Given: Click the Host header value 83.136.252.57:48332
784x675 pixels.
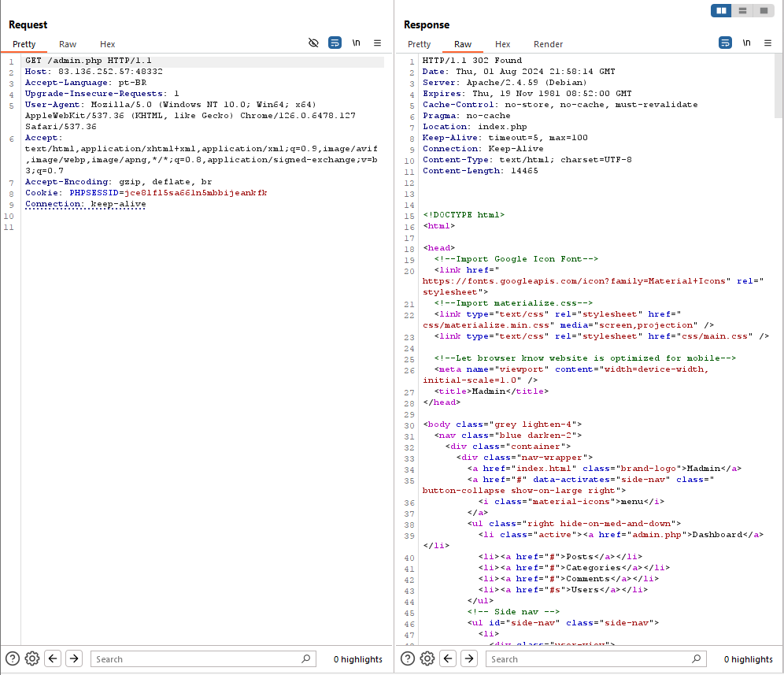Looking at the screenshot, I should coord(110,72).
